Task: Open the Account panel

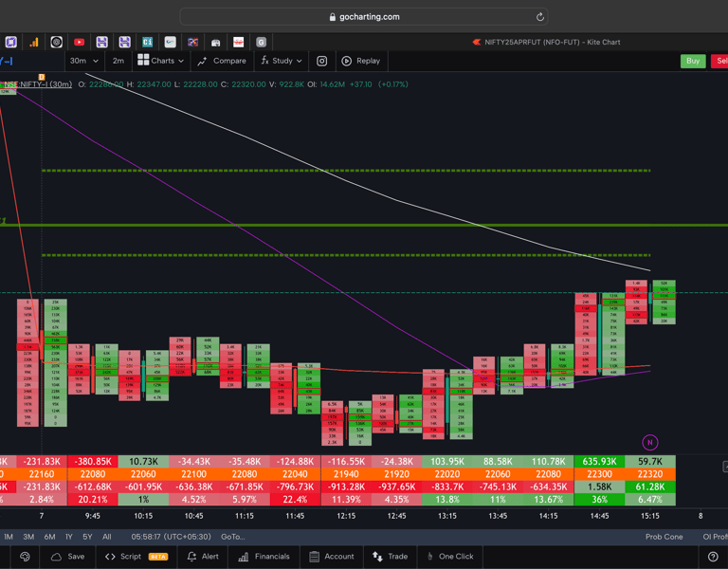Action: click(331, 557)
